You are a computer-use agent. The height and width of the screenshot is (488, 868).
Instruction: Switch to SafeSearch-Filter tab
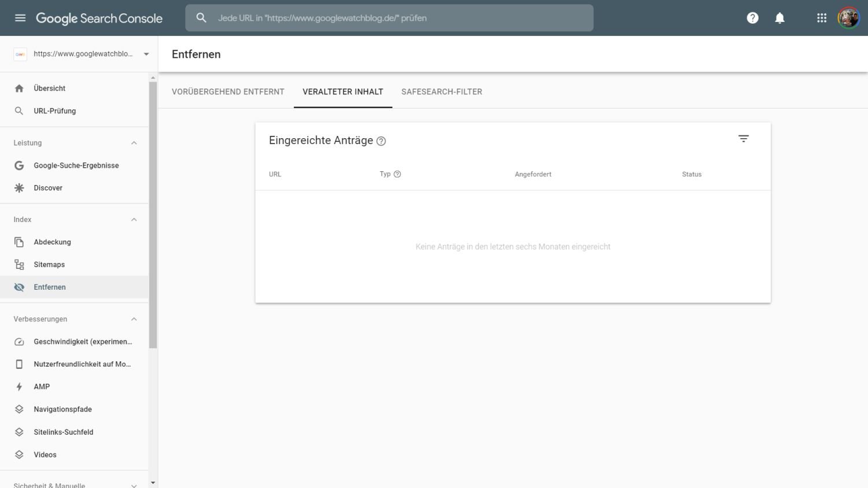442,92
